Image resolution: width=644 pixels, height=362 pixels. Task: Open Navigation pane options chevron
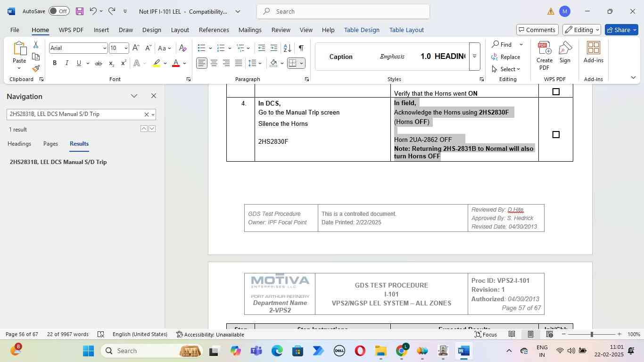click(134, 96)
